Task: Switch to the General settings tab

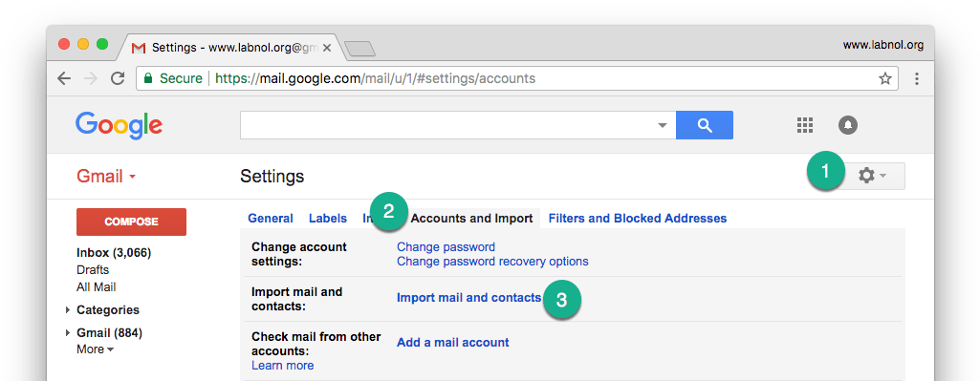Action: click(270, 219)
